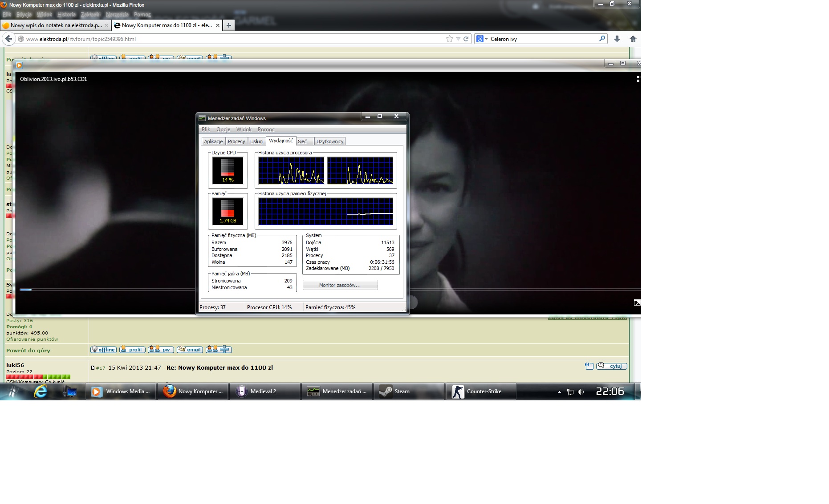
Task: Open luki56's user profile name
Action: [x=15, y=365]
